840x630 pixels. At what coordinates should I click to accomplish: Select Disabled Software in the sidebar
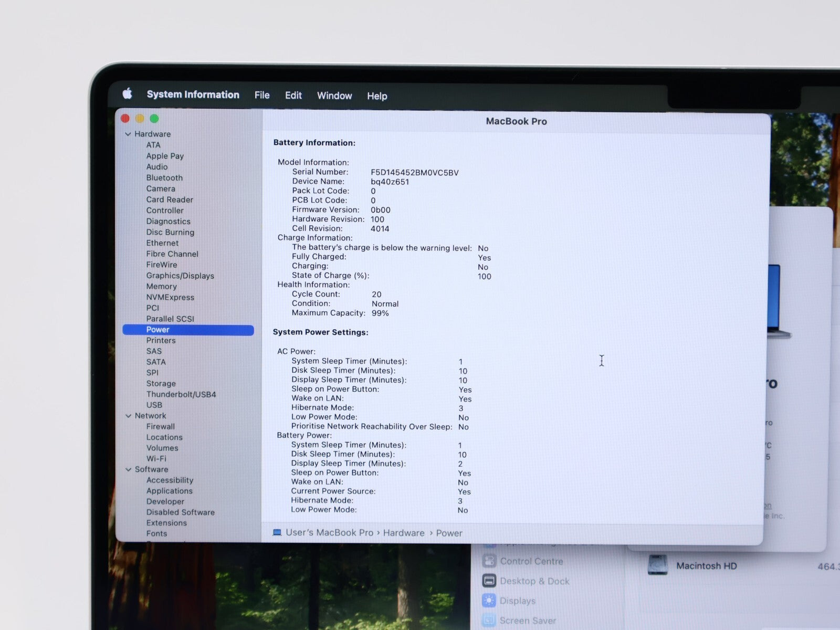pos(181,512)
